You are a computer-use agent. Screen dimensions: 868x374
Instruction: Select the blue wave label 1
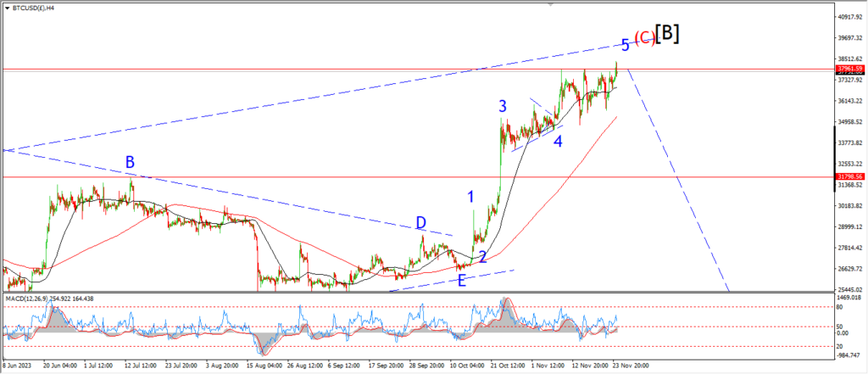[470, 197]
